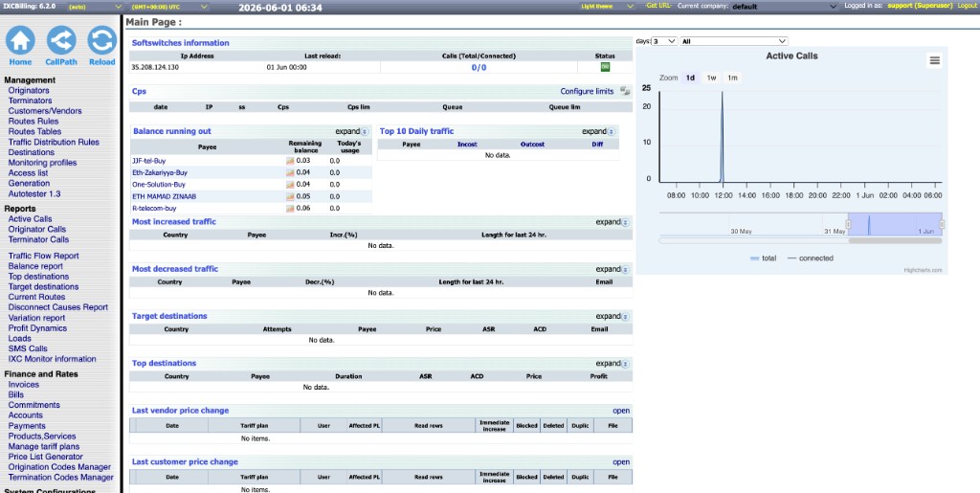Sort Top 10 traffic by Diff
980x493 pixels.
pos(597,145)
